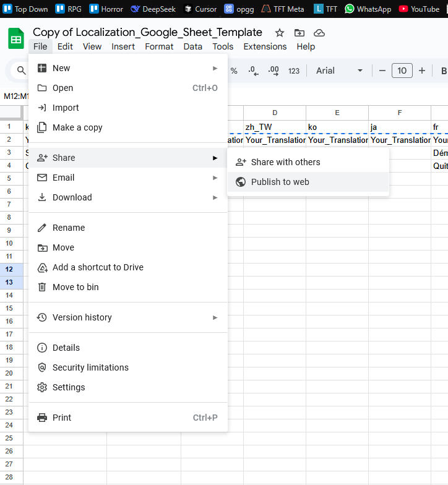The image size is (448, 485).
Task: Decrease decimal places
Action: (x=254, y=71)
